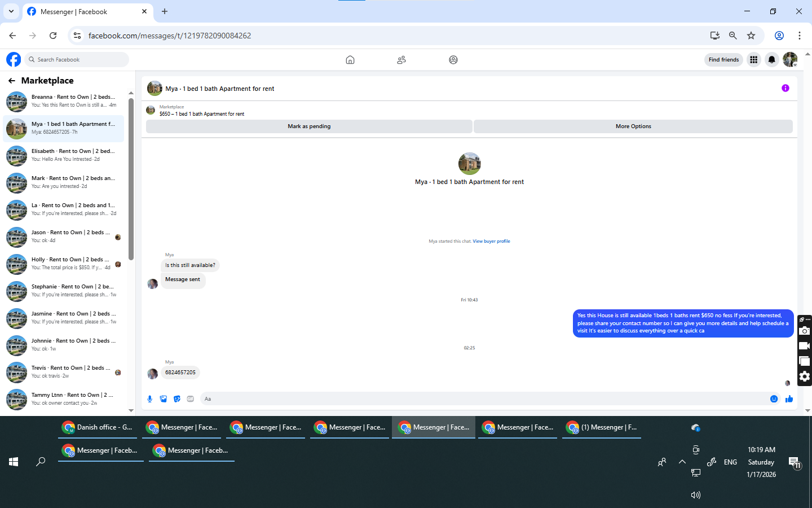812x508 pixels.
Task: Send a thumbs-up like
Action: pos(789,399)
